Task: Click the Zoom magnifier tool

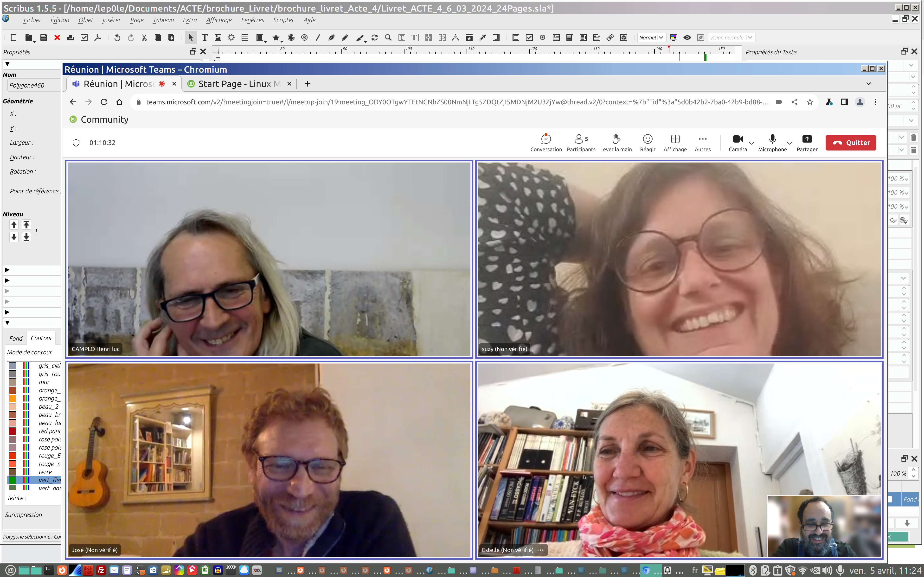Action: [x=388, y=38]
